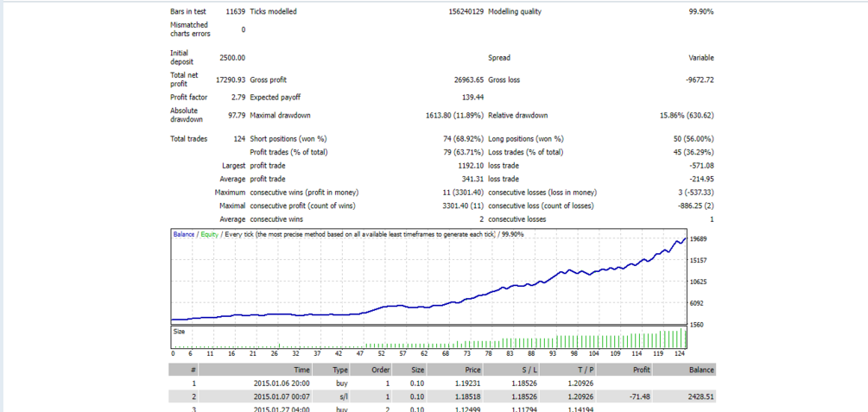Screen dimensions: 868x412
Task: Click the profit cell -71.48
Action: [x=639, y=396]
